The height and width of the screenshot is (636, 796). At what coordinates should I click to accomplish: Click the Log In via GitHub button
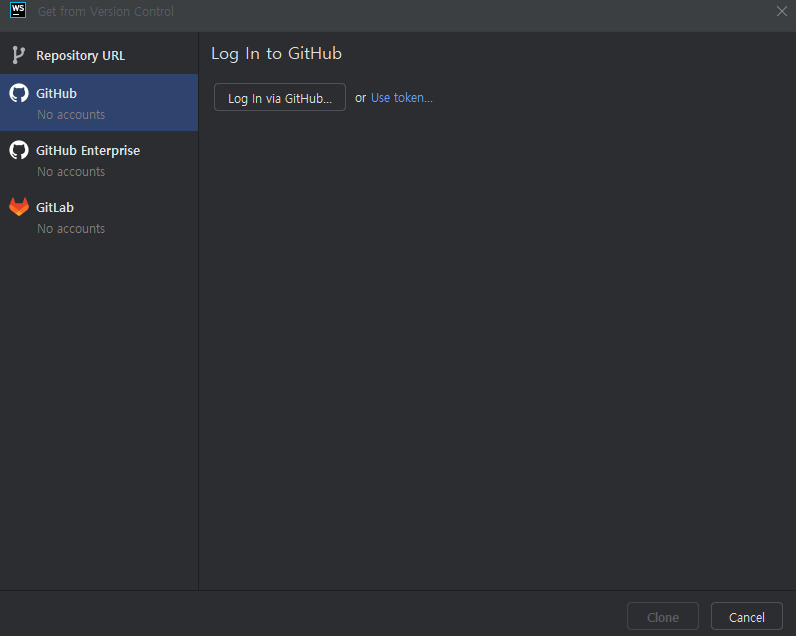tap(280, 97)
